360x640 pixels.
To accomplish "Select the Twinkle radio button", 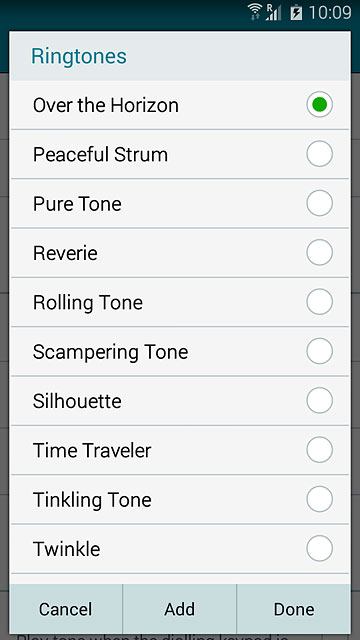I will (320, 548).
